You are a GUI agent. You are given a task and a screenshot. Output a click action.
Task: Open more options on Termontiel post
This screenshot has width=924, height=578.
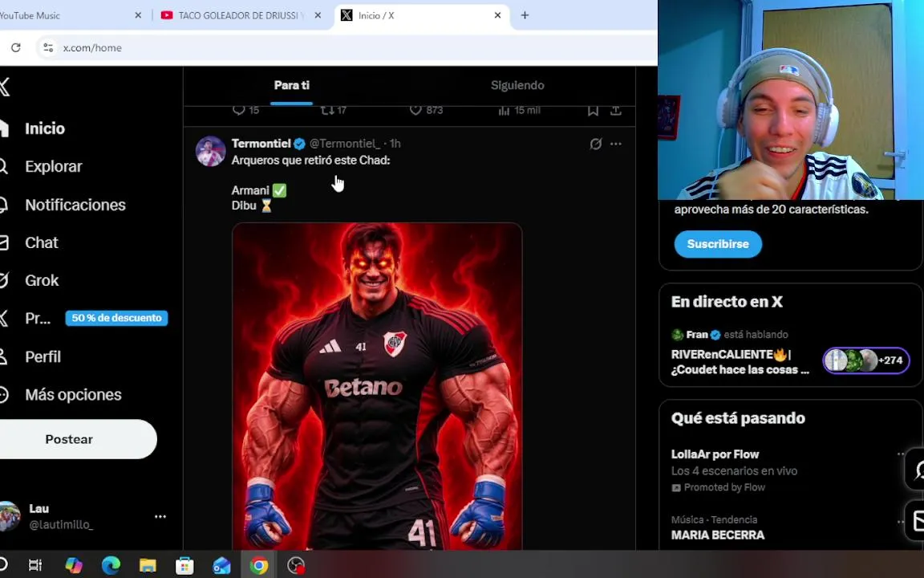pyautogui.click(x=616, y=144)
